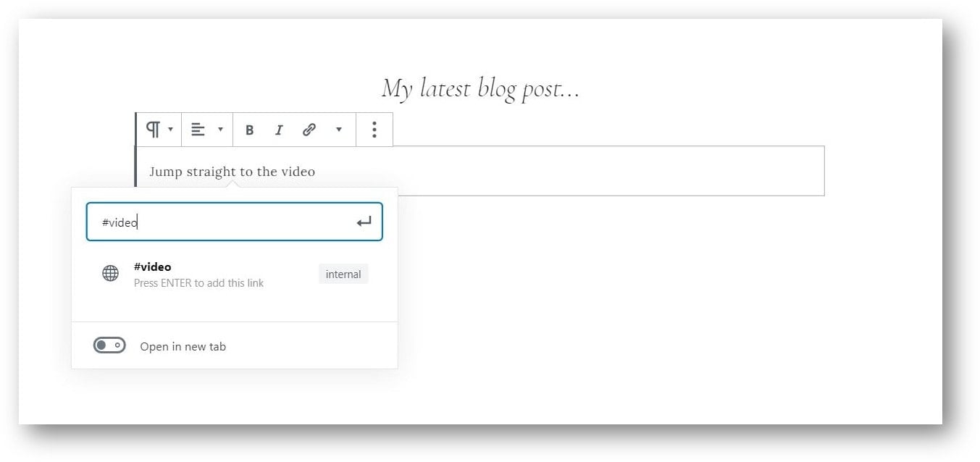Toggle bold formatting

tap(249, 130)
